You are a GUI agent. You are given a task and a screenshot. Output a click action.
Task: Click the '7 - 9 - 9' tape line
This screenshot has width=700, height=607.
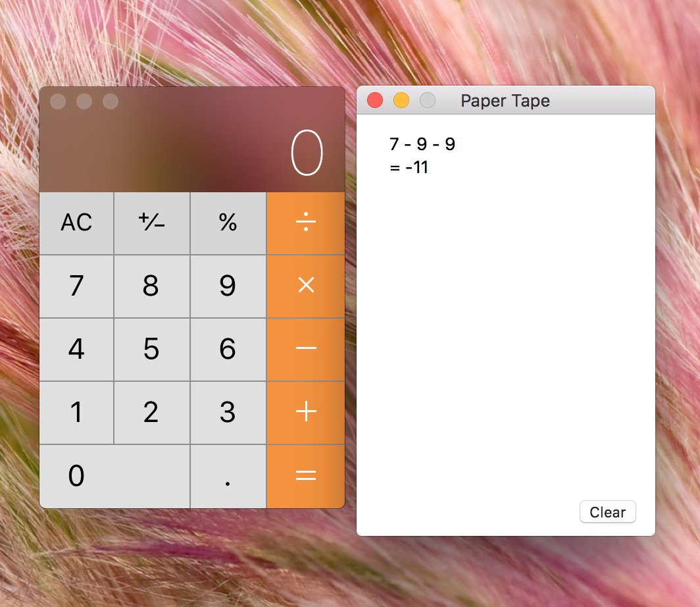point(422,144)
